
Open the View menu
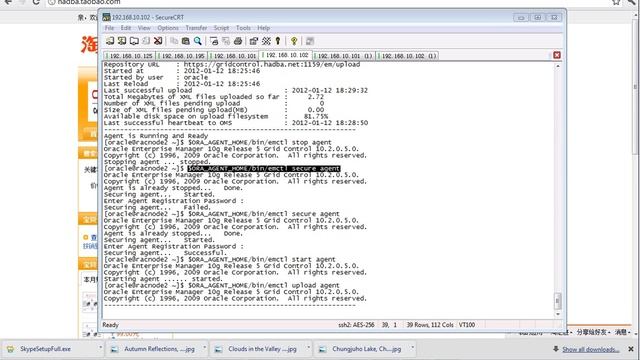click(144, 28)
